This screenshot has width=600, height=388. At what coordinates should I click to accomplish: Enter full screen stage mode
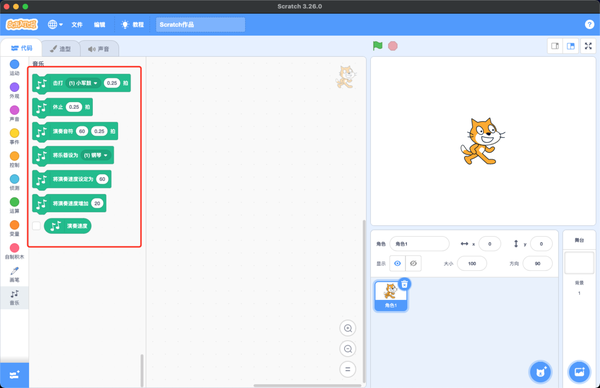[588, 46]
